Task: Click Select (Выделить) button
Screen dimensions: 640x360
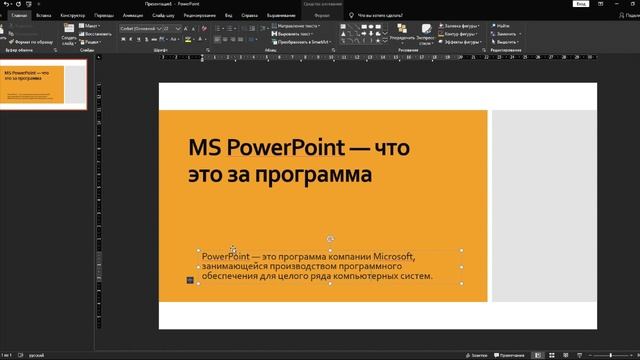Action: coord(505,42)
